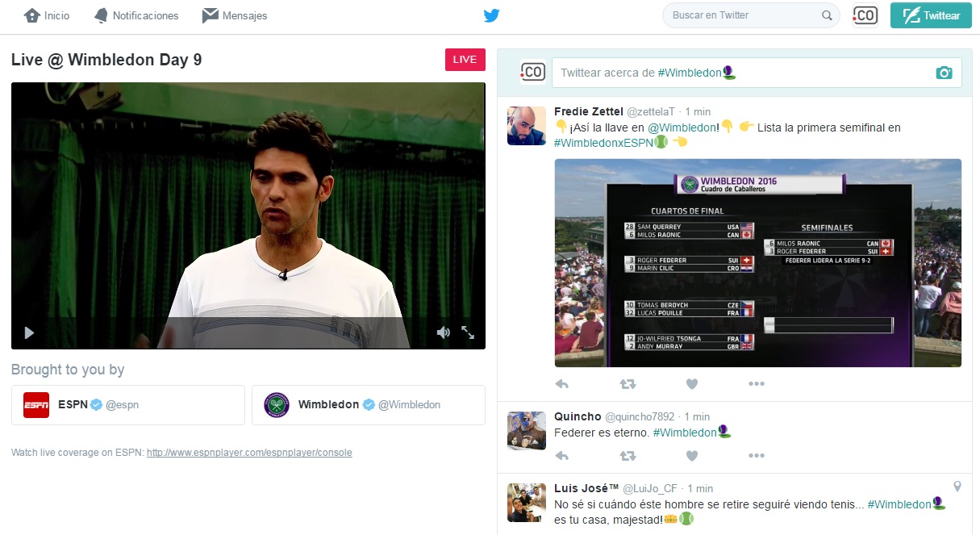The width and height of the screenshot is (980, 535).
Task: Open Mensajes tab
Action: click(x=235, y=15)
